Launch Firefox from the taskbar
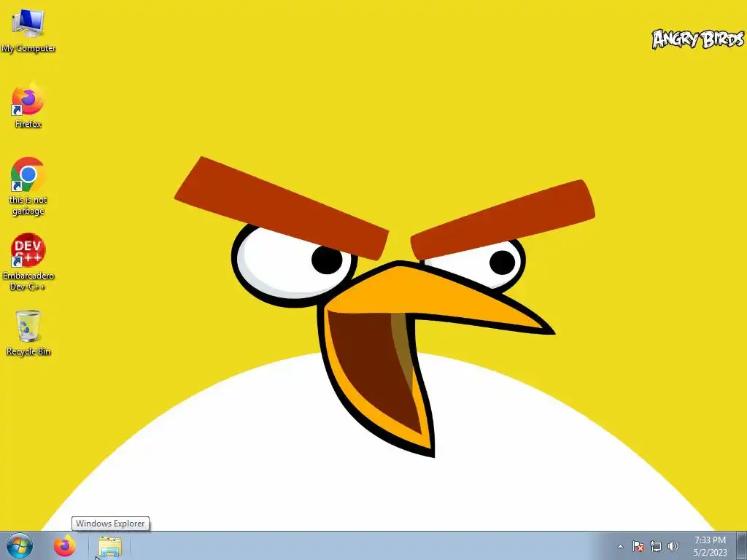The height and width of the screenshot is (560, 747). (65, 546)
